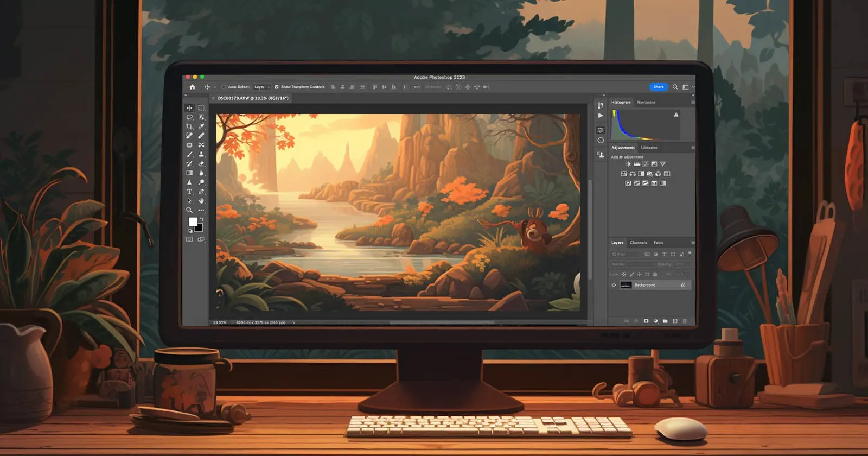Choose the Lasso tool

(x=189, y=117)
